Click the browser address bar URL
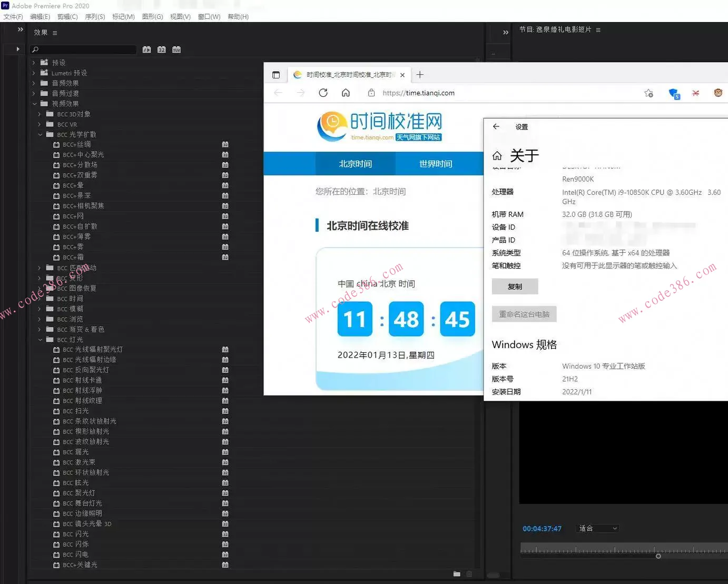 click(419, 93)
